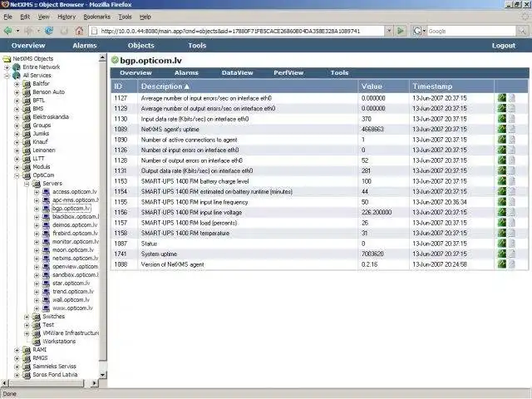Screen dimensions: 532x399
Task: Open history document icon for row 1127
Action: tap(511, 98)
